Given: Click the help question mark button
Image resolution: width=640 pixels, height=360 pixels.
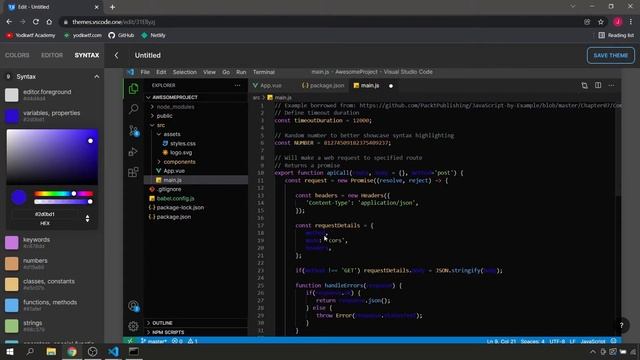Looking at the screenshot, I should coord(621,325).
